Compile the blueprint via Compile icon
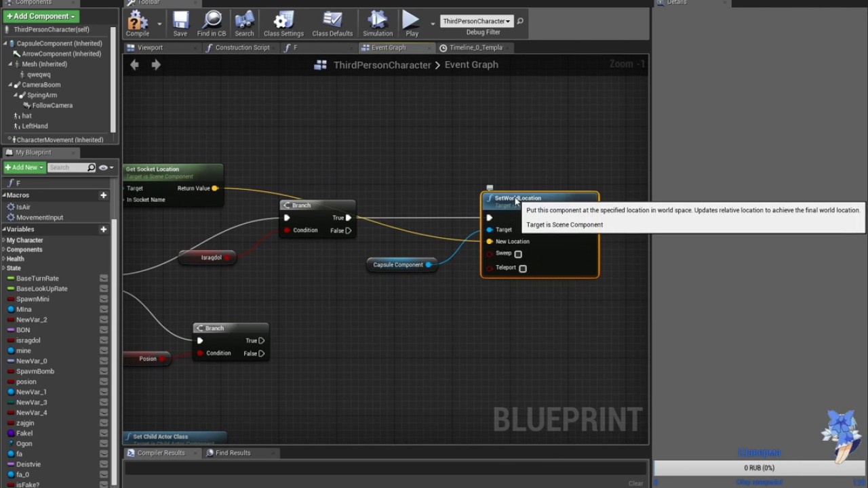 pyautogui.click(x=138, y=23)
